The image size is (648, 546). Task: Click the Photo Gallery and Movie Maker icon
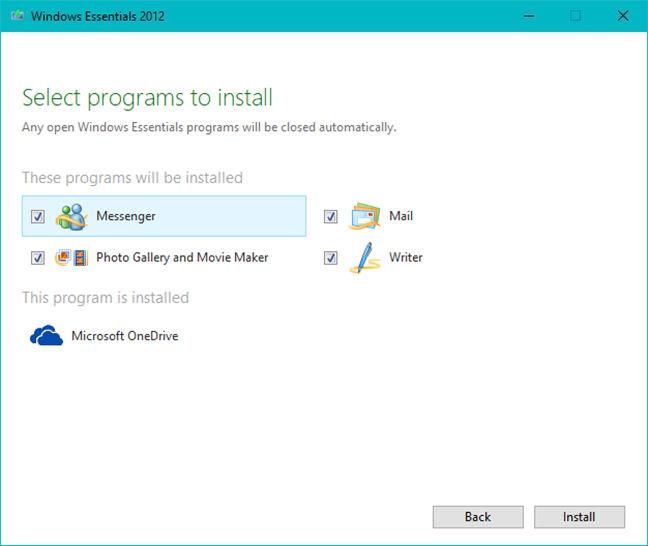pyautogui.click(x=71, y=258)
